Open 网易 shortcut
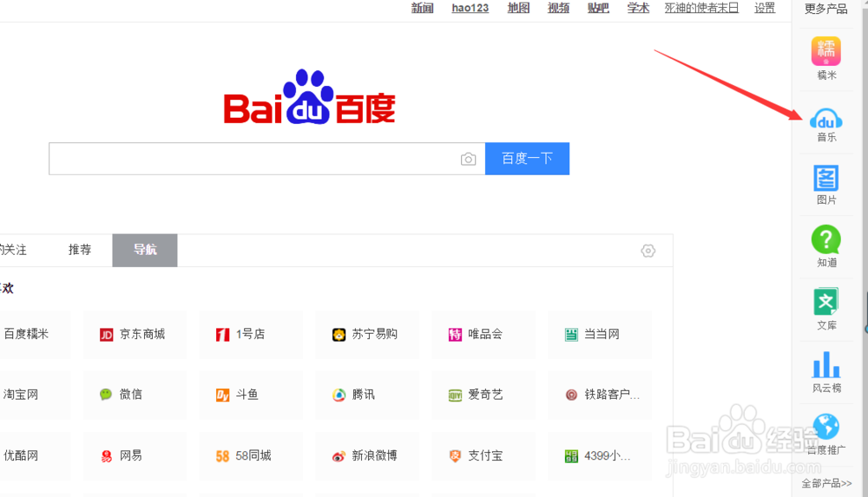The height and width of the screenshot is (497, 868). pos(135,456)
